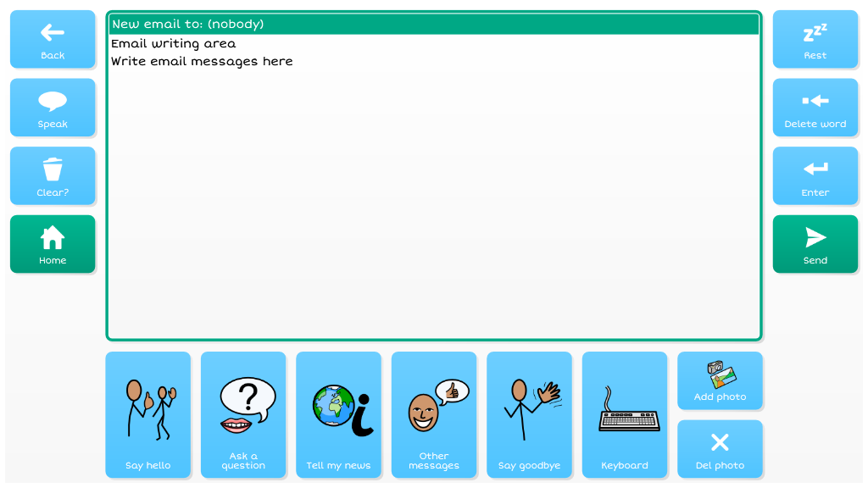The image size is (868, 488).
Task: Choose the Tell my news category
Action: [338, 415]
